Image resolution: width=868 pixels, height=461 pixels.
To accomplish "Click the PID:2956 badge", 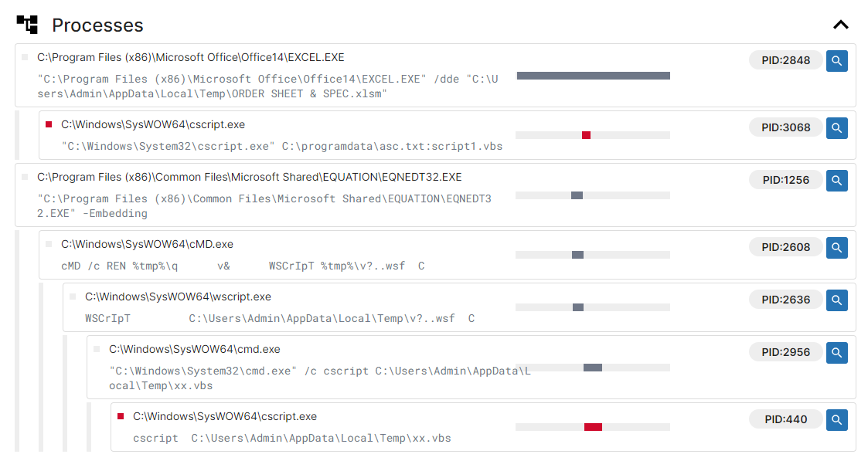I will (x=785, y=352).
